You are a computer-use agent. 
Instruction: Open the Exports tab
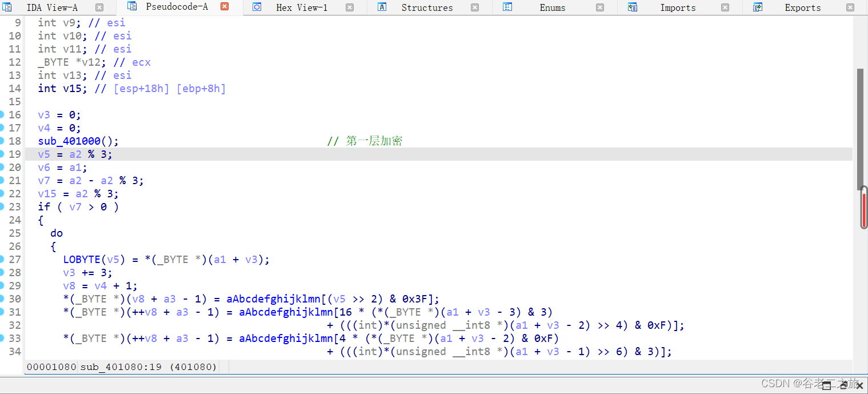(802, 7)
